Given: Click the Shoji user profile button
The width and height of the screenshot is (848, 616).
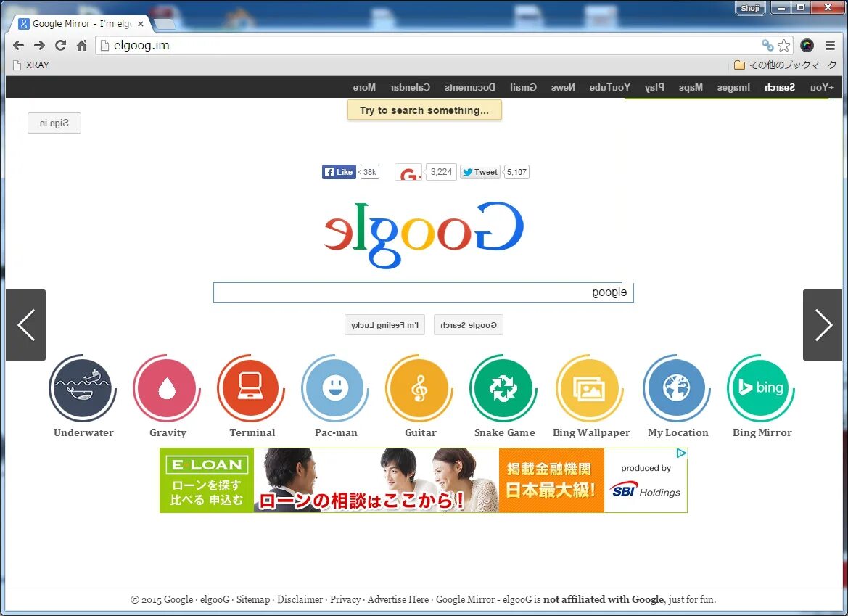Looking at the screenshot, I should tap(750, 8).
